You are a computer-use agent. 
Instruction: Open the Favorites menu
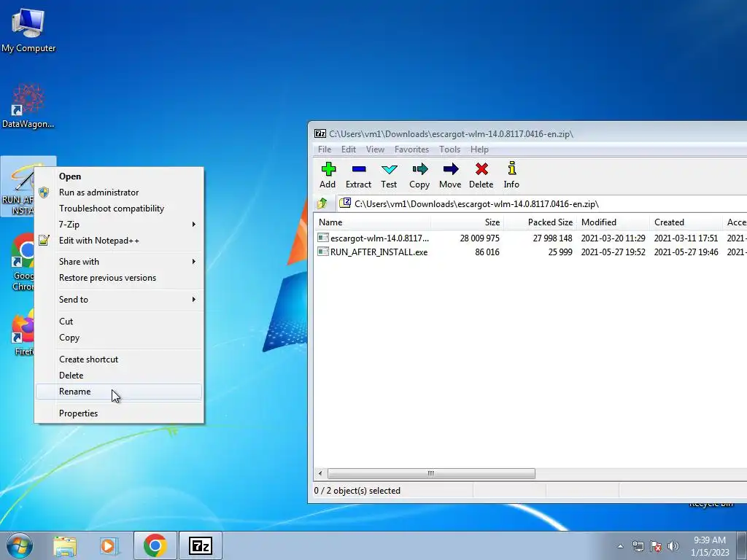(x=411, y=149)
